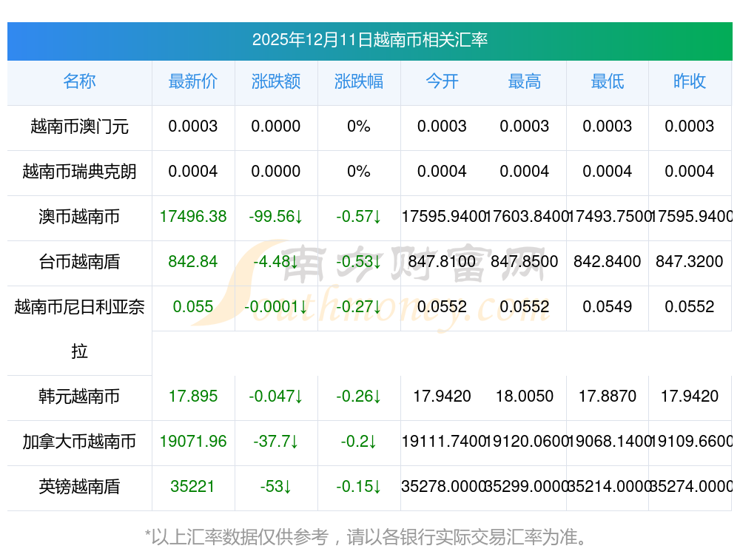Click the 今开 column header
This screenshot has width=740, height=560.
click(x=442, y=81)
